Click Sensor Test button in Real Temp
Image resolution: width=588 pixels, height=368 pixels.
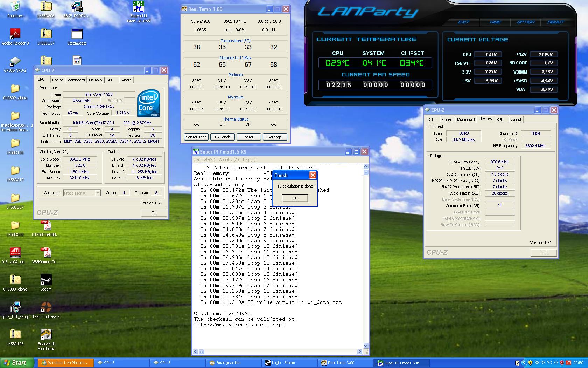pos(196,137)
